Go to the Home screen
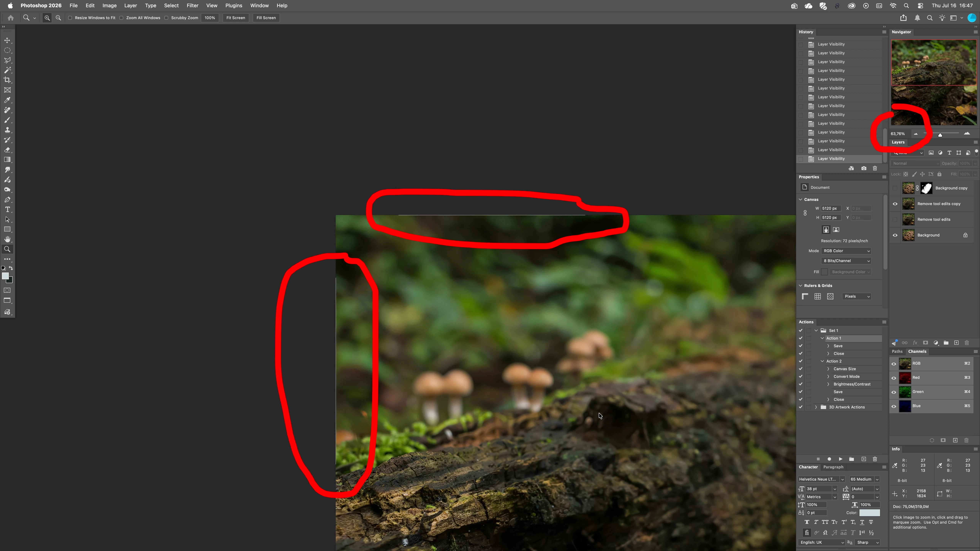The image size is (980, 551). (11, 18)
